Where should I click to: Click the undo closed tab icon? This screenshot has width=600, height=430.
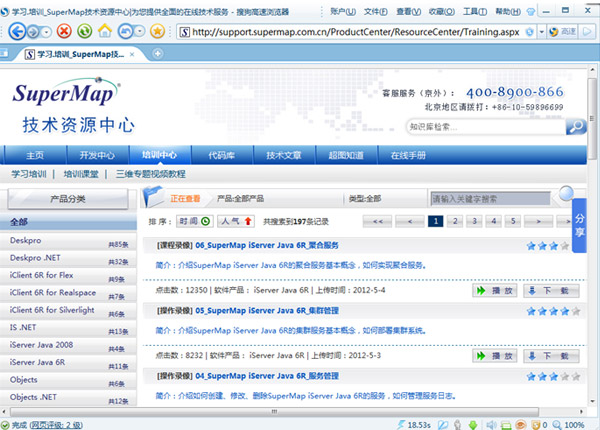tap(126, 31)
